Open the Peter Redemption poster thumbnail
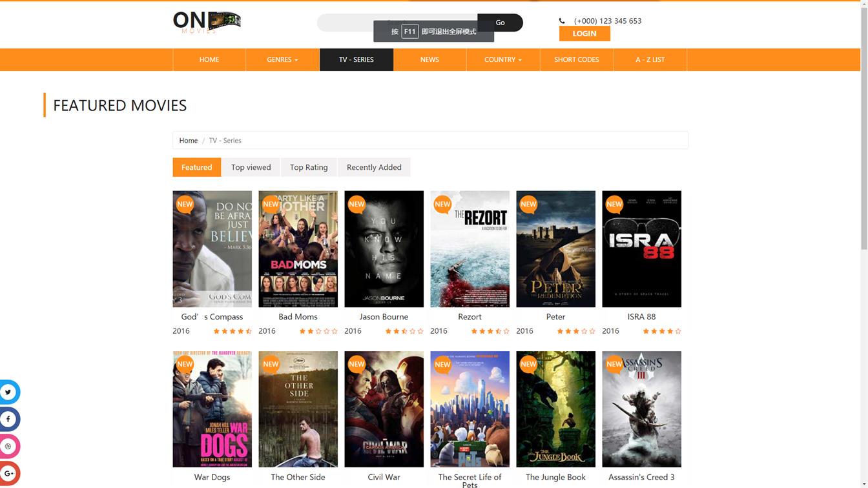 click(555, 249)
